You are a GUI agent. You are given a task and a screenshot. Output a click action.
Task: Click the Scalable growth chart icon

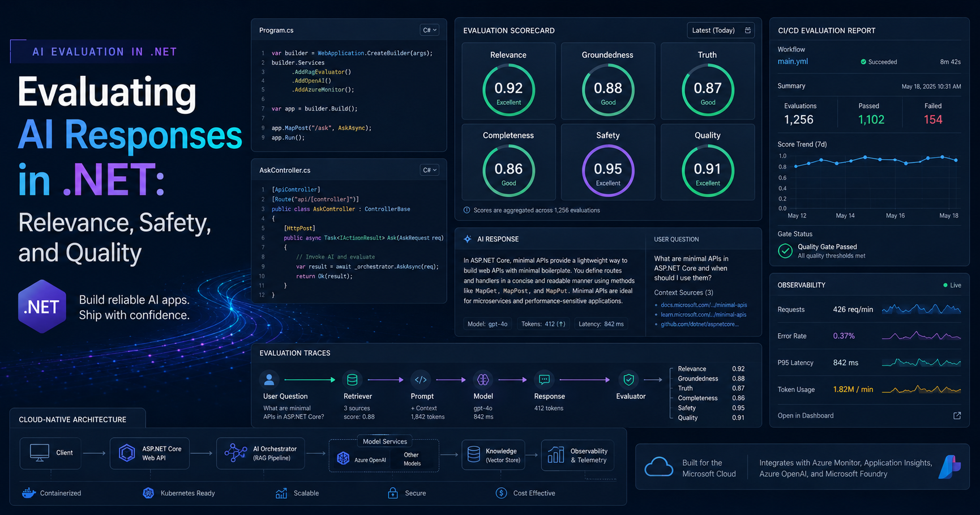(x=281, y=493)
